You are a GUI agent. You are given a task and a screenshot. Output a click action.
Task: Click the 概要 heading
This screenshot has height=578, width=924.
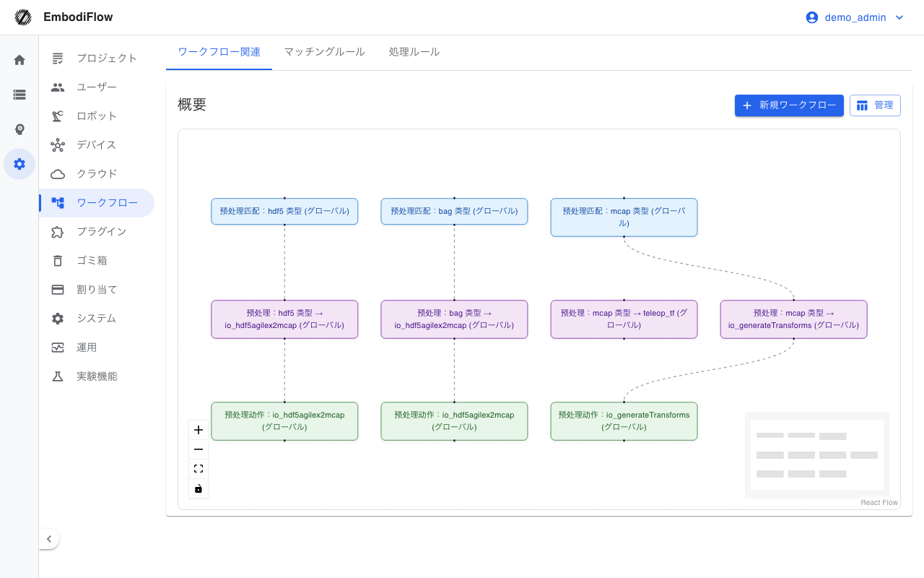[x=192, y=105]
